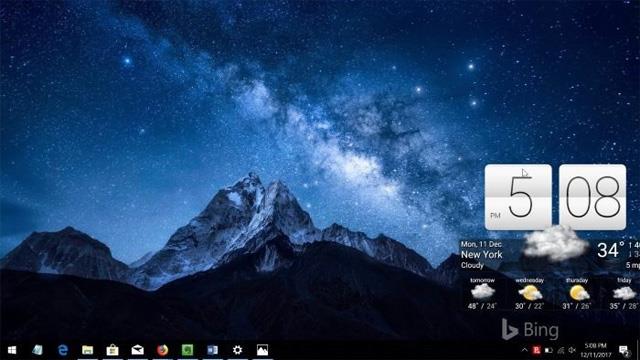Click the Cloudy condition text
The width and height of the screenshot is (640, 360).
tap(472, 265)
